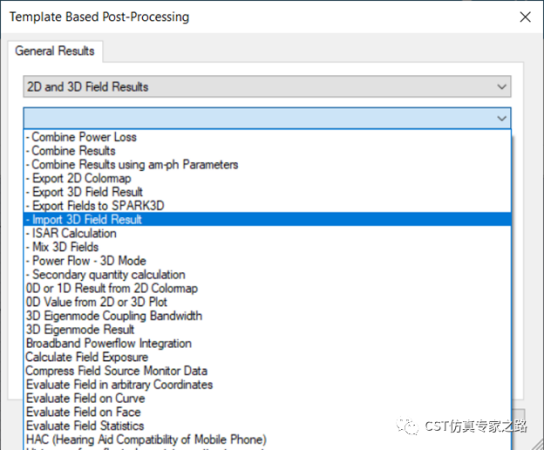Collapse the open template list dropdown arrow
The height and width of the screenshot is (450, 545).
501,118
